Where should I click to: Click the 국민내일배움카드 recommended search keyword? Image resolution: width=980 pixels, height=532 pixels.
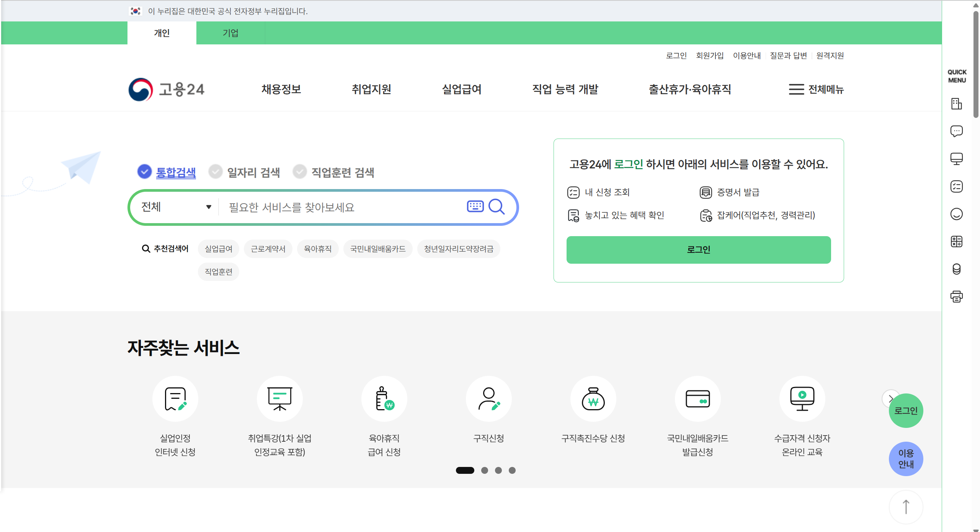click(x=378, y=249)
